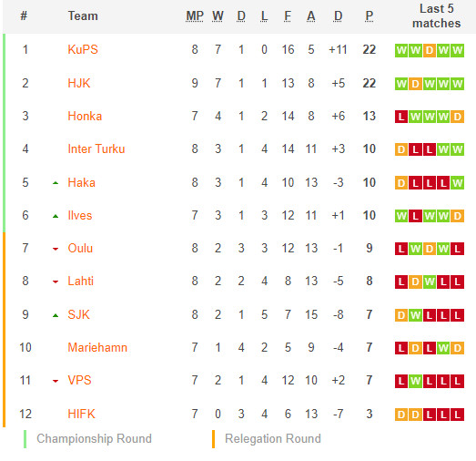Image resolution: width=476 pixels, height=461 pixels.
Task: Open the HIFK team link
Action: [x=81, y=414]
